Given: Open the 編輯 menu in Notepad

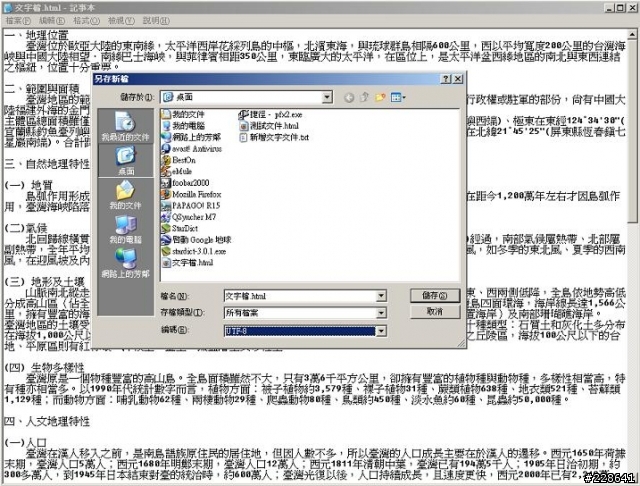Looking at the screenshot, I should (x=52, y=20).
